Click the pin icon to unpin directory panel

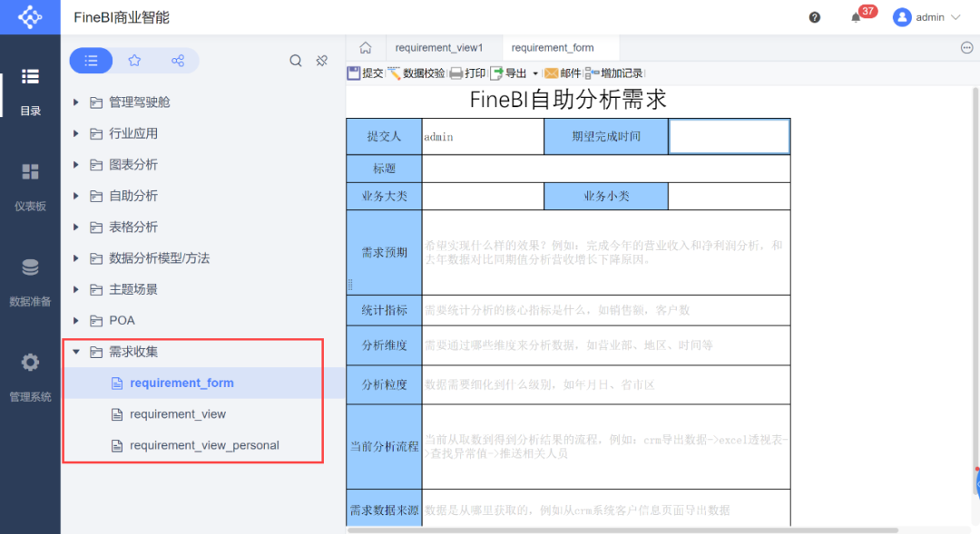pos(322,61)
